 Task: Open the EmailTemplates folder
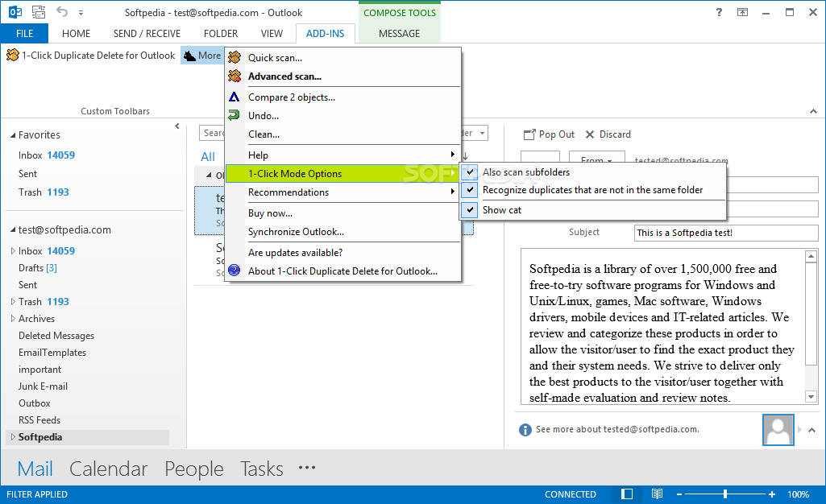coord(52,353)
